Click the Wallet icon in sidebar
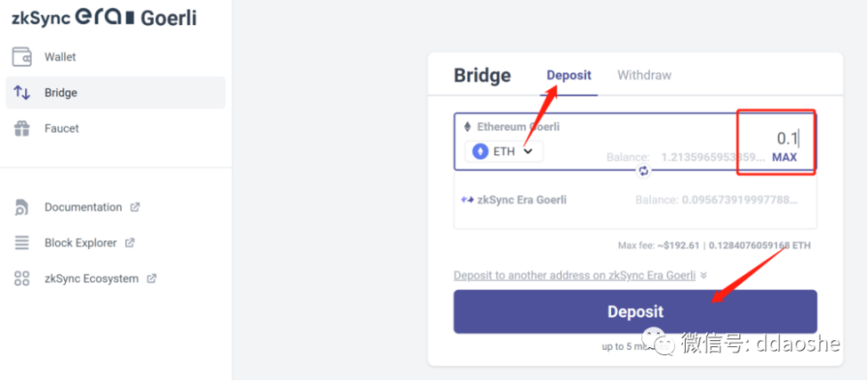 [22, 57]
